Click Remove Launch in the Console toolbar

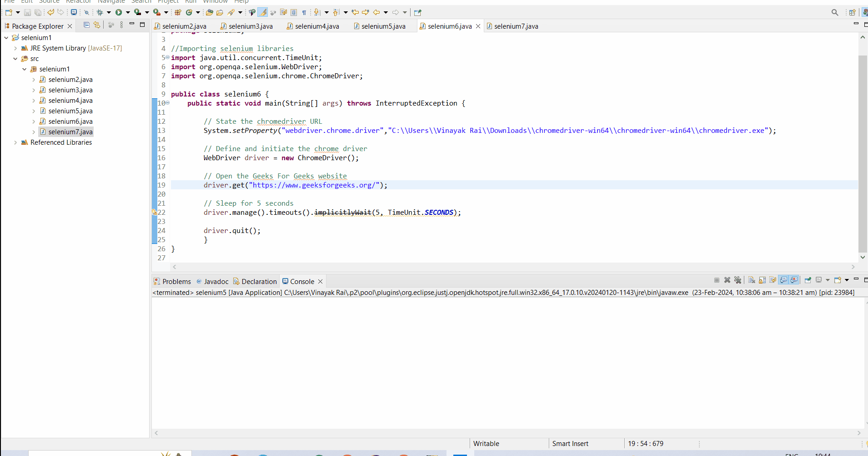pos(727,280)
